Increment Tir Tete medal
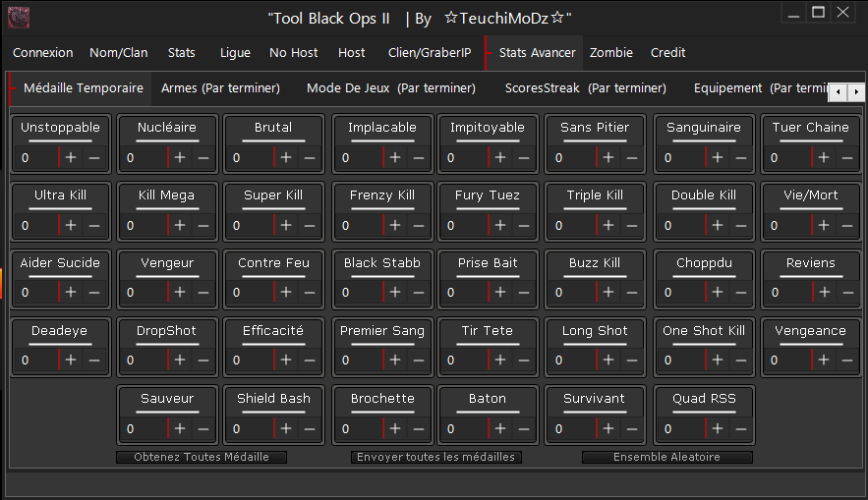868x500 pixels. [500, 361]
